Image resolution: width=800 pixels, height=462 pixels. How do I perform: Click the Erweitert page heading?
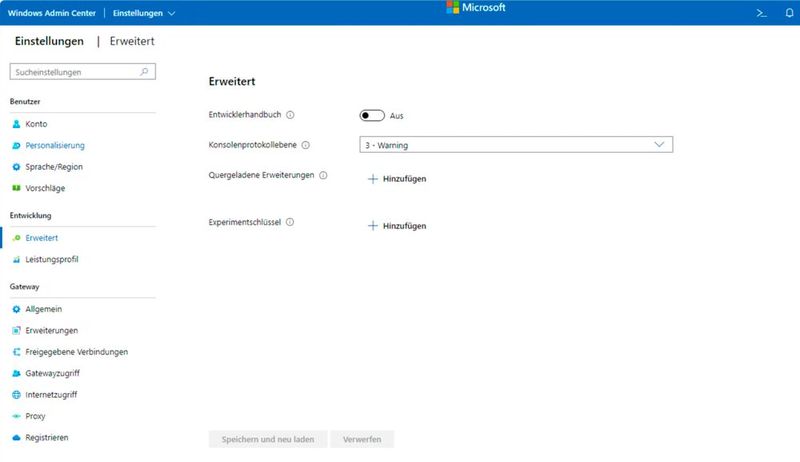click(232, 82)
